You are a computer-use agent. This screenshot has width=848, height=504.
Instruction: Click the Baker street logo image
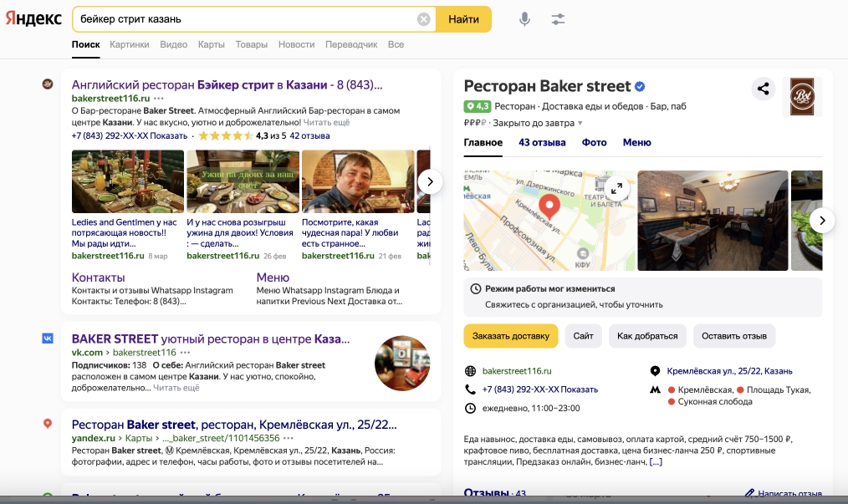click(802, 97)
